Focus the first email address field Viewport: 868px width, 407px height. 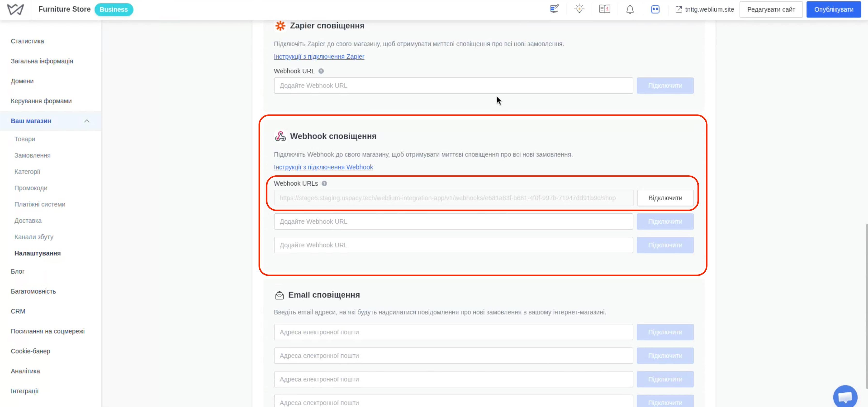coord(453,332)
